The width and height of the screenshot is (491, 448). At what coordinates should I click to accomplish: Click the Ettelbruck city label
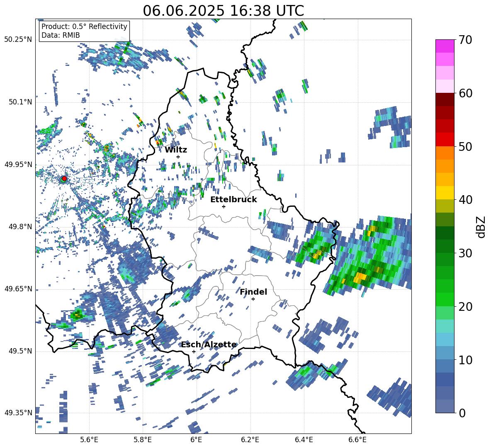pyautogui.click(x=233, y=200)
